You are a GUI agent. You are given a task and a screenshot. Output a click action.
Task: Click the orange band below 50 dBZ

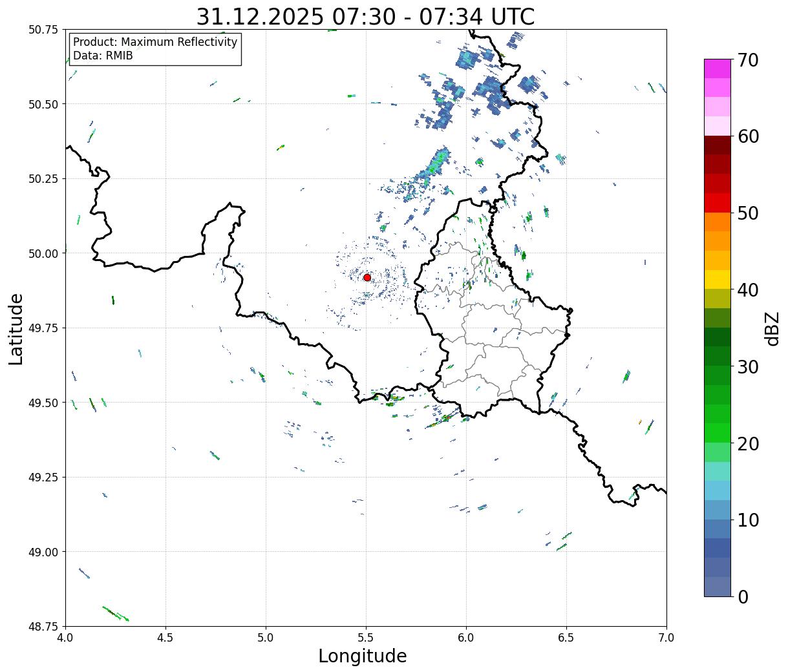click(718, 222)
